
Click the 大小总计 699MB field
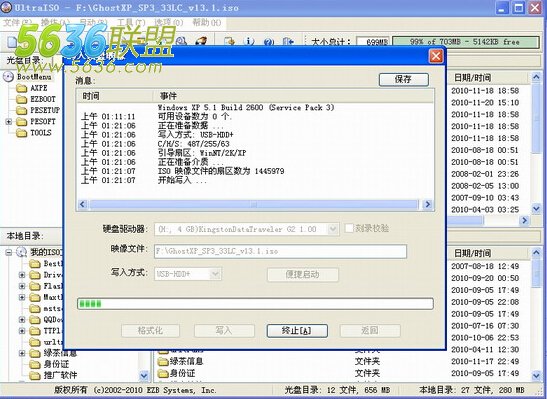373,42
